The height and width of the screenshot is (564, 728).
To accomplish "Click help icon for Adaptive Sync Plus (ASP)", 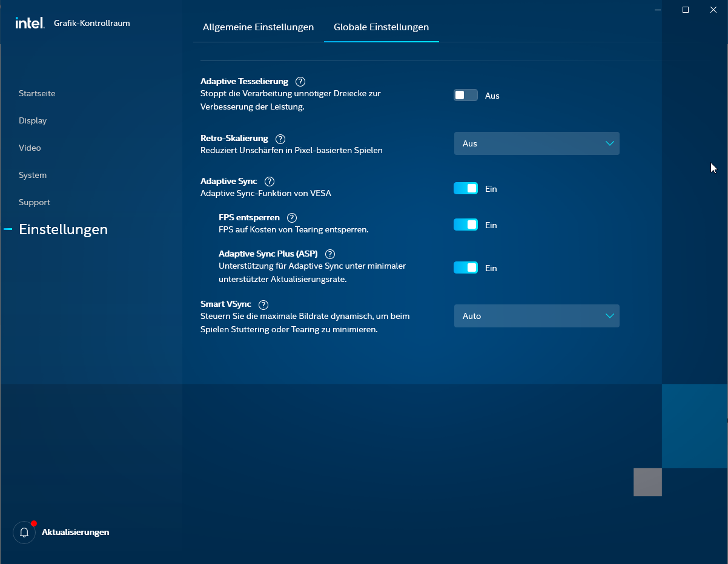I will [329, 254].
